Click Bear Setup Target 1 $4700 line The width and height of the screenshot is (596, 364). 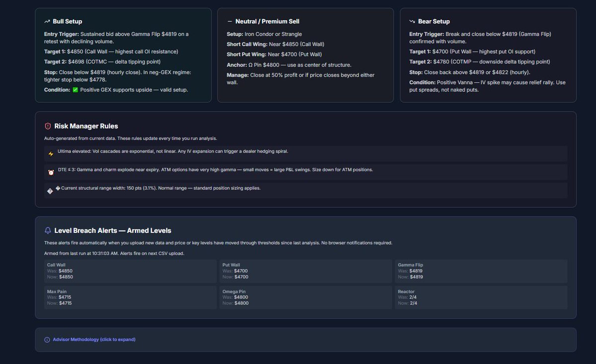(x=472, y=52)
